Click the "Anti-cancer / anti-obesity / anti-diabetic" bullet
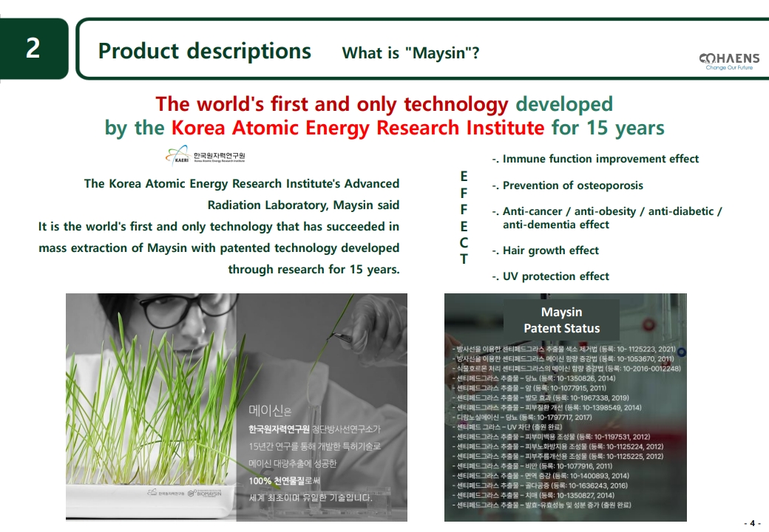Image resolution: width=769 pixels, height=532 pixels. coord(607,217)
